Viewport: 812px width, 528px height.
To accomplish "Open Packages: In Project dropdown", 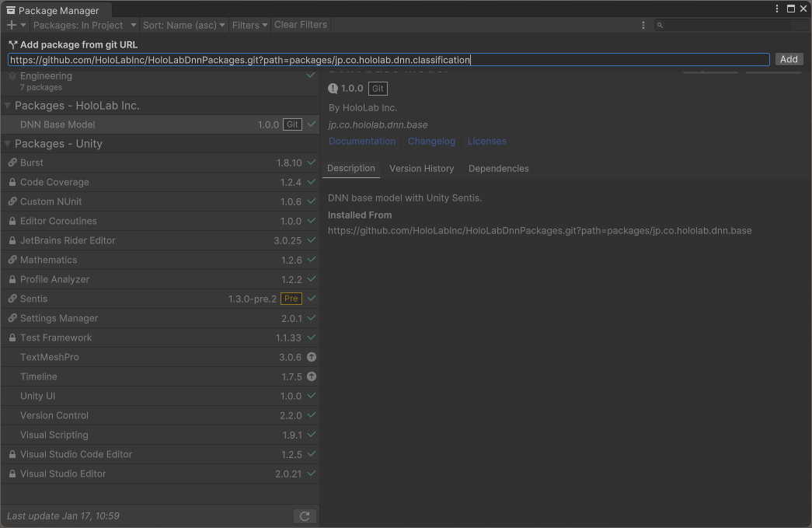I will coord(85,25).
